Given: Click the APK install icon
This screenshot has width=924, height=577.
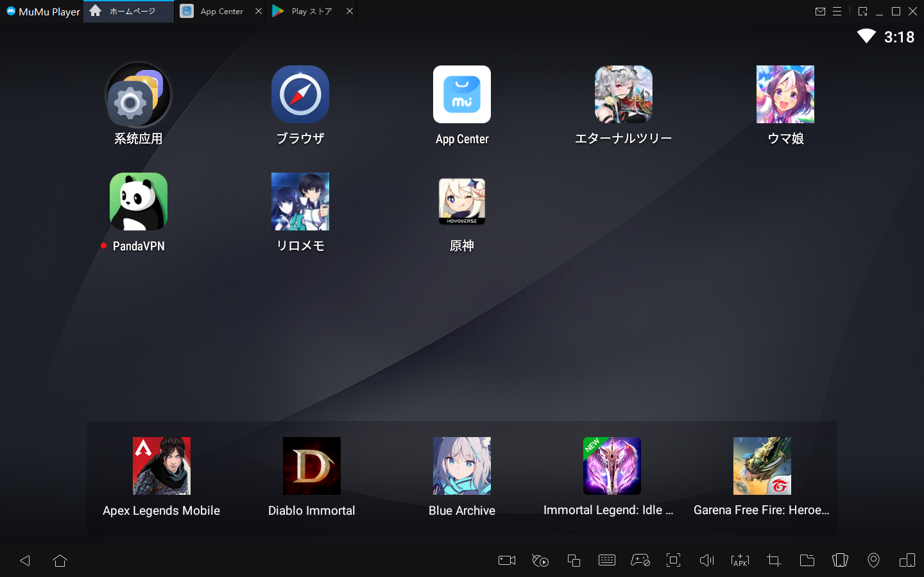Looking at the screenshot, I should point(740,560).
